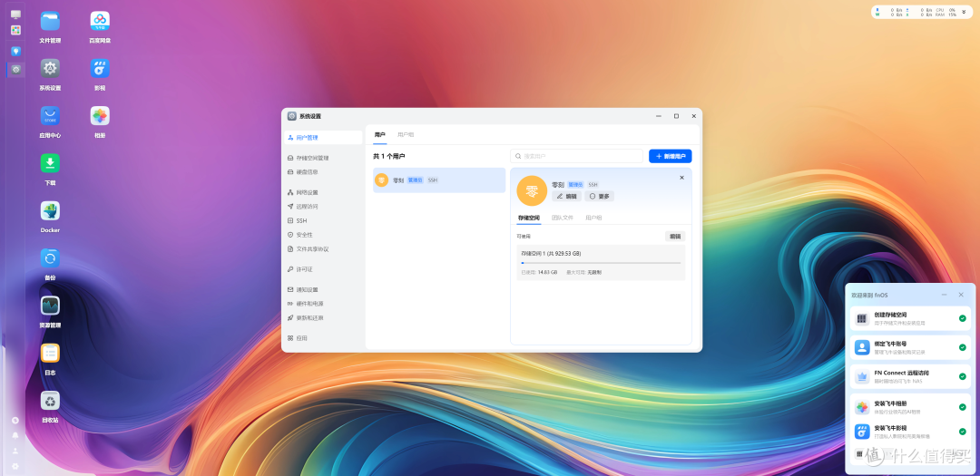This screenshot has width=980, height=476.
Task: Click the blue shield app icon in dock
Action: tap(15, 51)
